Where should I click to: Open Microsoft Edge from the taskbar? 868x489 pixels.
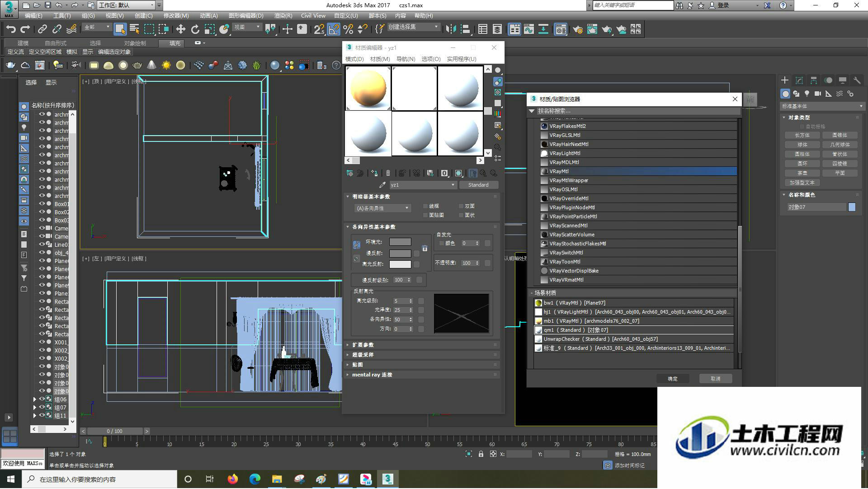click(x=255, y=479)
